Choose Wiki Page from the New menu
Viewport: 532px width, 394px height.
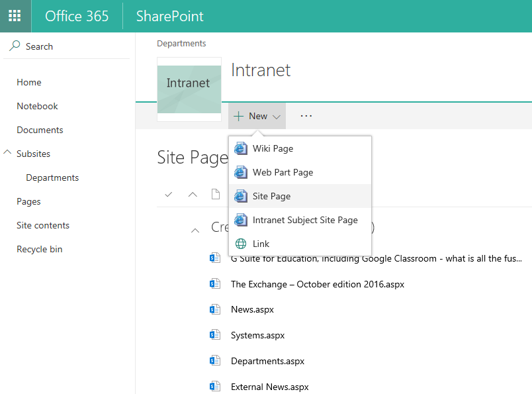tap(300, 148)
